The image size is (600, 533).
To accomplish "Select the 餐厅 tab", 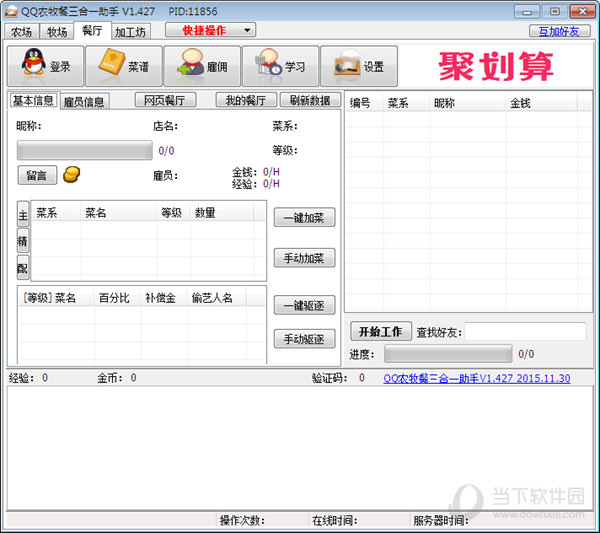I will [92, 30].
